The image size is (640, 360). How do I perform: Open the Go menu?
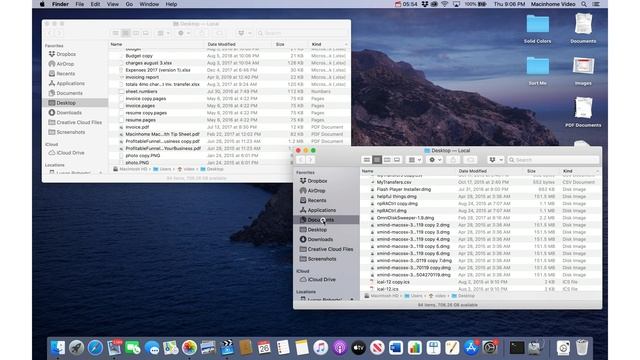(x=129, y=4)
